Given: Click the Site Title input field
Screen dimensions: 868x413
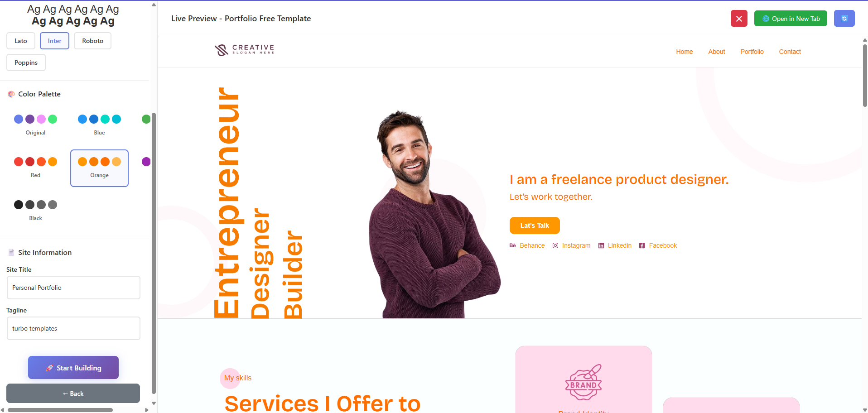Looking at the screenshot, I should tap(73, 288).
